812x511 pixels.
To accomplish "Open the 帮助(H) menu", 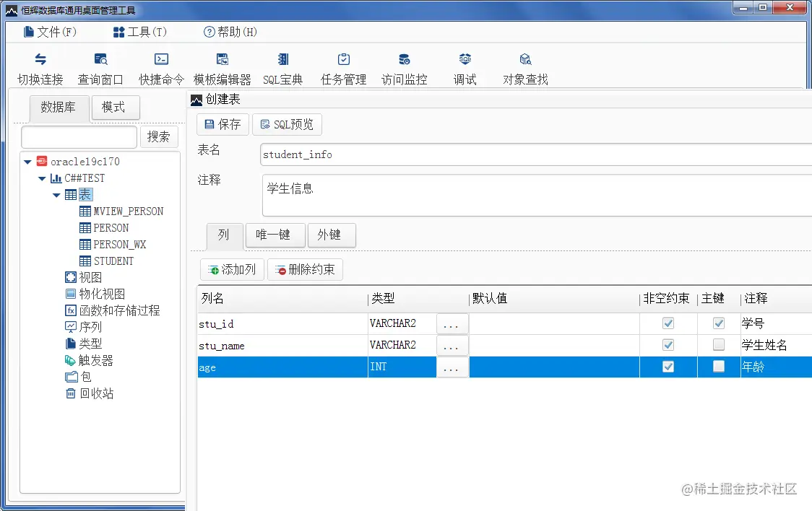I will click(230, 32).
